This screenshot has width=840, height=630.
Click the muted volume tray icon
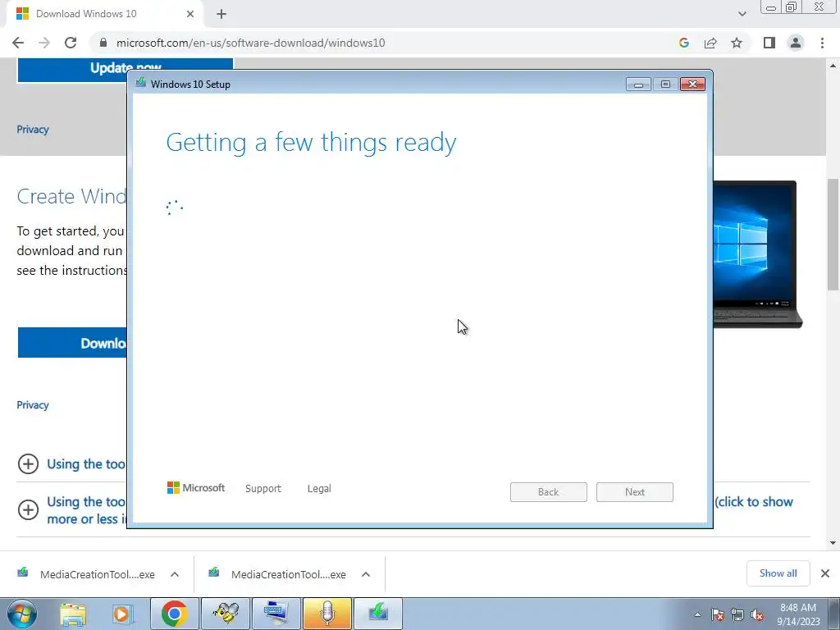757,615
